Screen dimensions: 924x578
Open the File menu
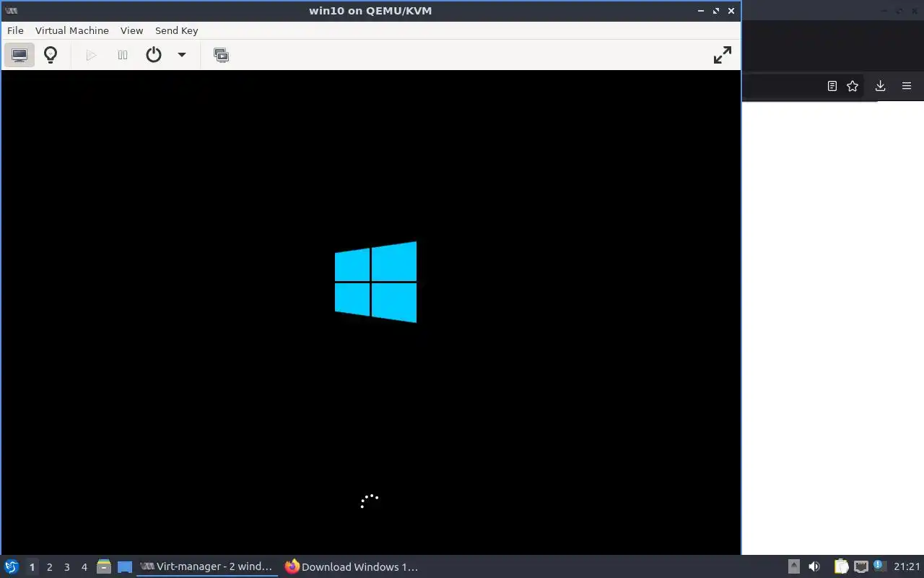tap(15, 30)
